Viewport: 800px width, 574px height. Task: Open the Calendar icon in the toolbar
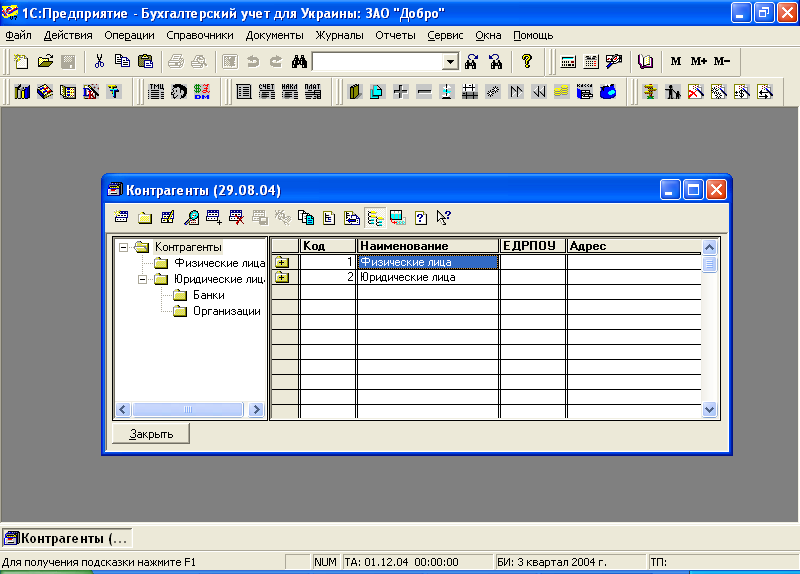point(591,62)
